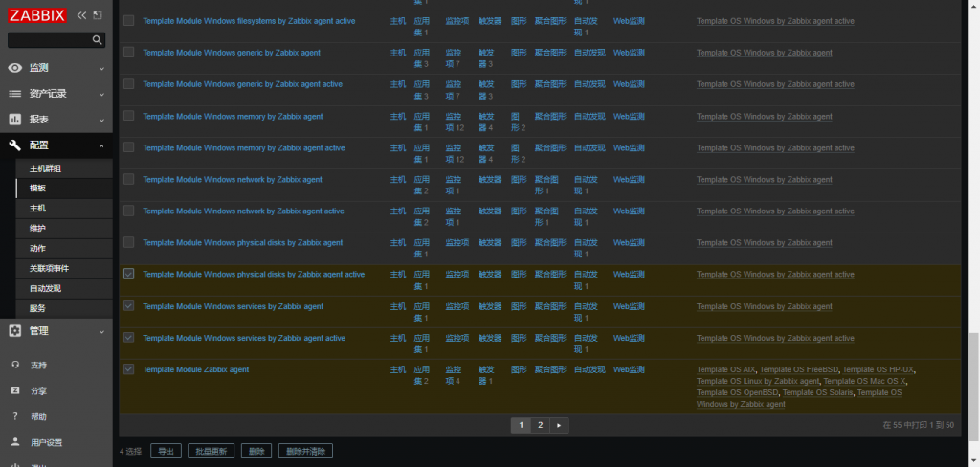Check Windows generic by Zabbix agent active checkbox
Viewport: 980px width, 467px height.
click(x=129, y=84)
